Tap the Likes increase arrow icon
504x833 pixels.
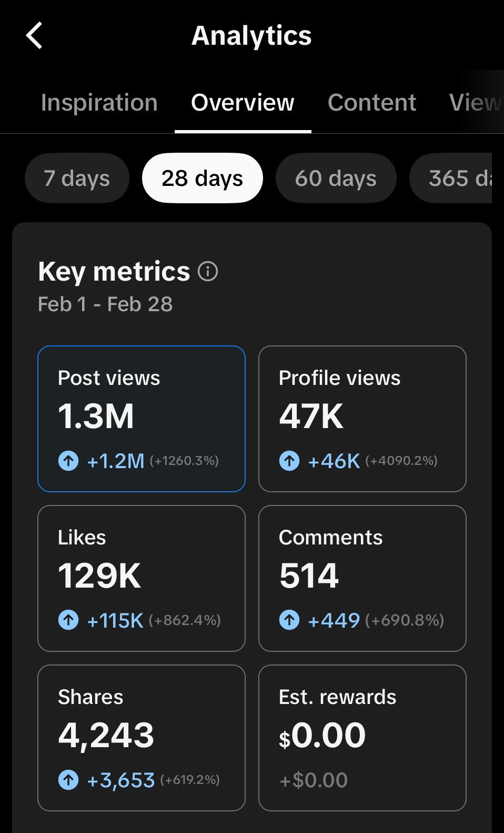(68, 620)
